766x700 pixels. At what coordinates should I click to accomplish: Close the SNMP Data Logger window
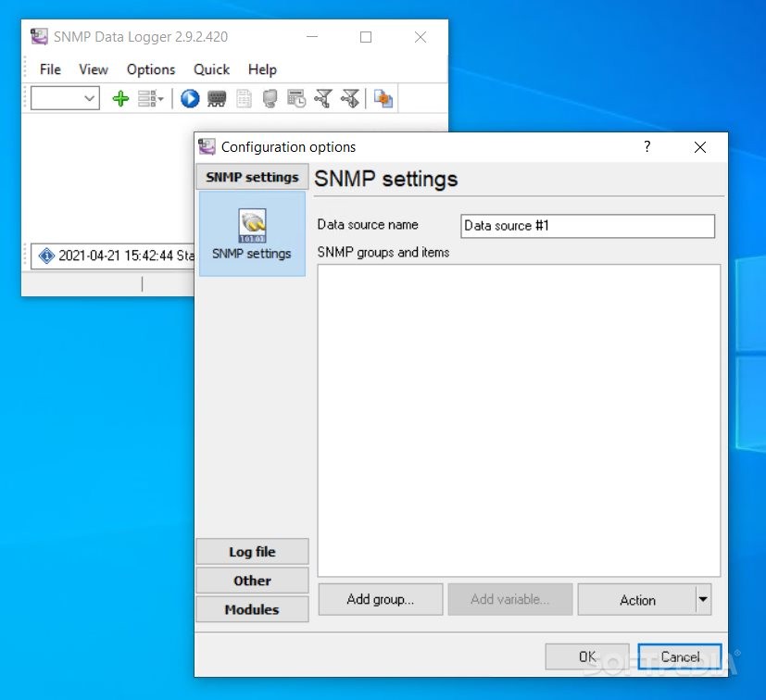(421, 37)
